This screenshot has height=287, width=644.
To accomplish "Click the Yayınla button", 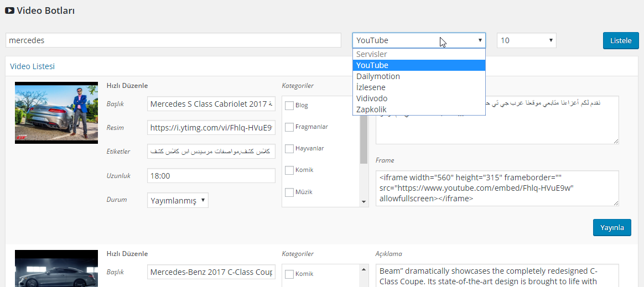I will (612, 227).
